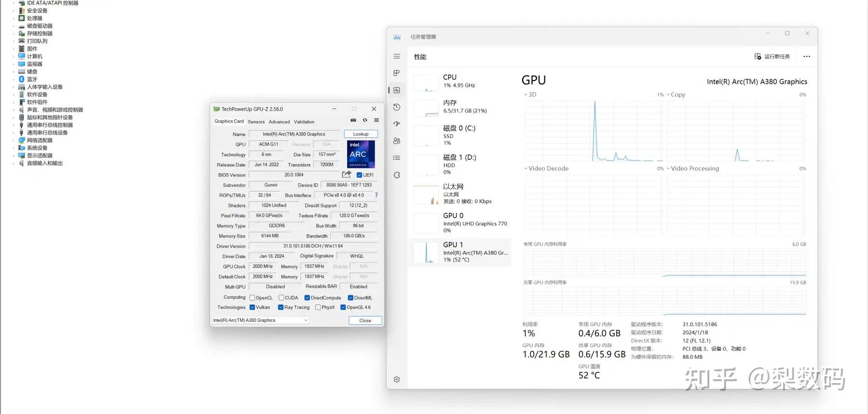Viewport: 868px width, 414px height.
Task: Switch to the Validation tab
Action: click(304, 122)
